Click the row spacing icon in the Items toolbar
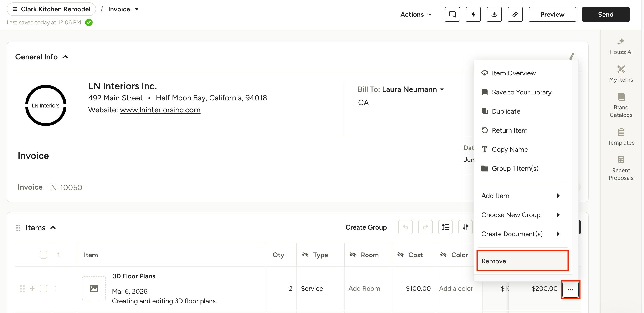 445,227
